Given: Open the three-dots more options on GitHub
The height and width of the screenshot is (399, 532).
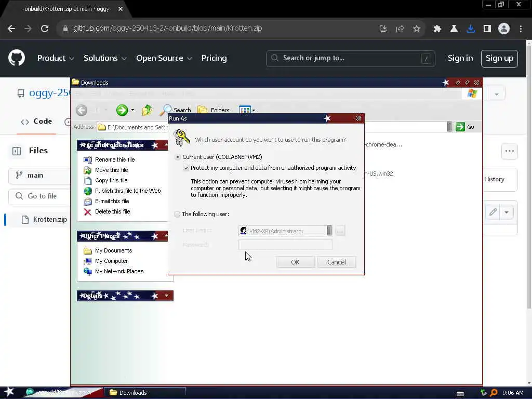Looking at the screenshot, I should point(509,151).
